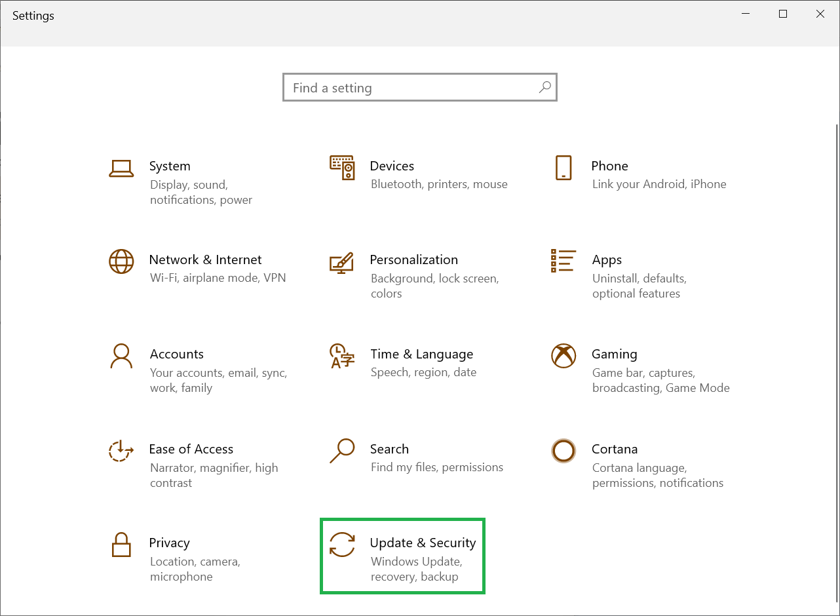Open the Update & Security refresh-arrows icon

point(342,545)
